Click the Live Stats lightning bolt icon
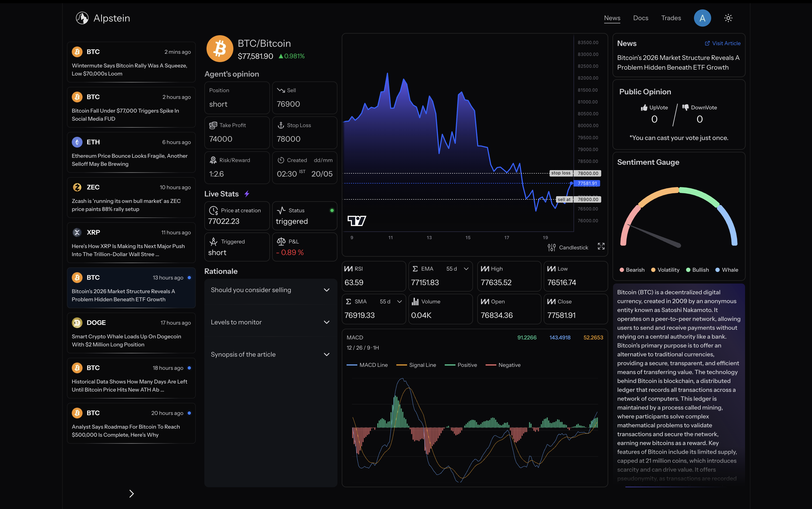Viewport: 812px width, 509px height. tap(247, 193)
